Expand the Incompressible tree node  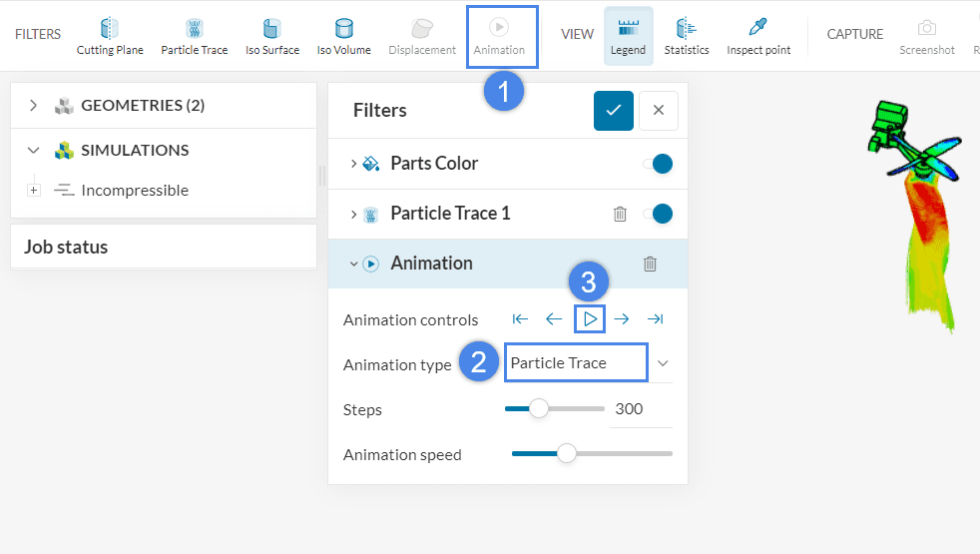[34, 190]
